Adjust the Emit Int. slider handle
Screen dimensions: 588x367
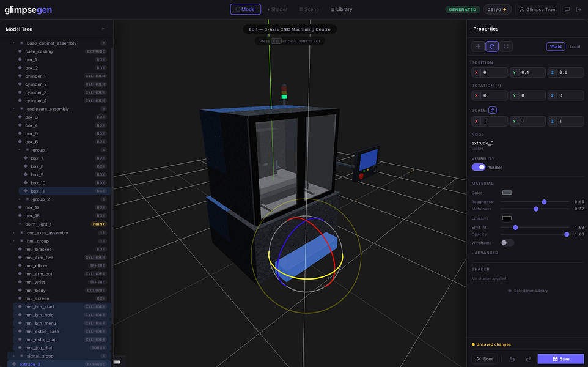coord(516,228)
